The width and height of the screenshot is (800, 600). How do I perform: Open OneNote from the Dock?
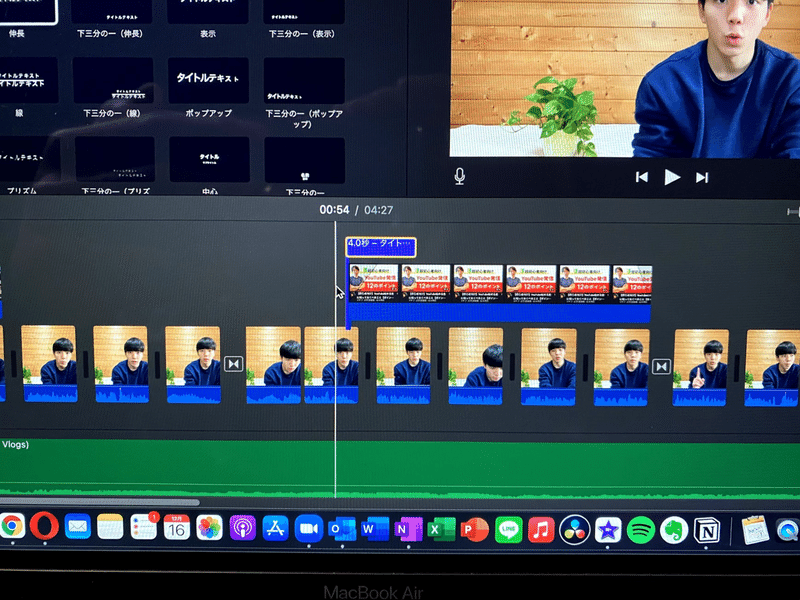pyautogui.click(x=408, y=530)
